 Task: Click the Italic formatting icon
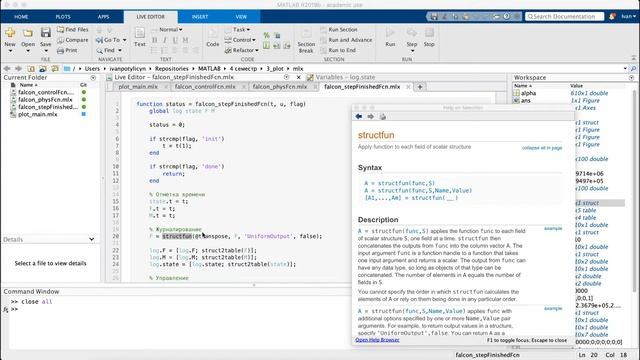[164, 40]
